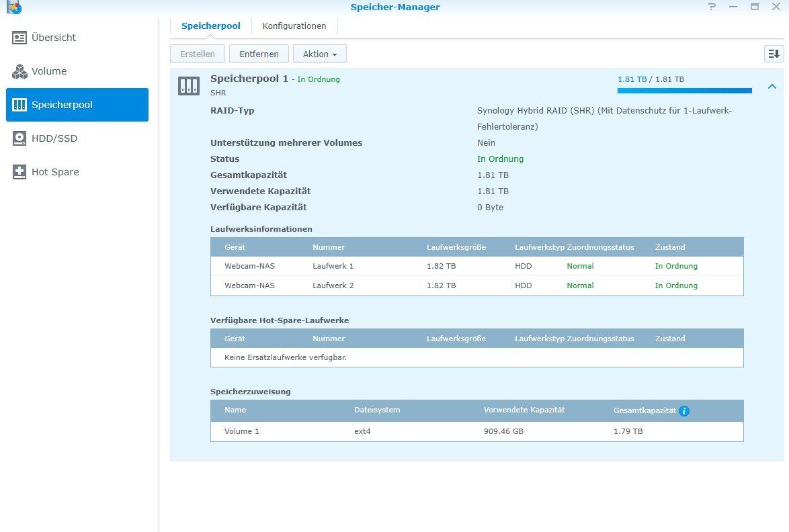
Task: Click the sort order icon button
Action: [774, 54]
